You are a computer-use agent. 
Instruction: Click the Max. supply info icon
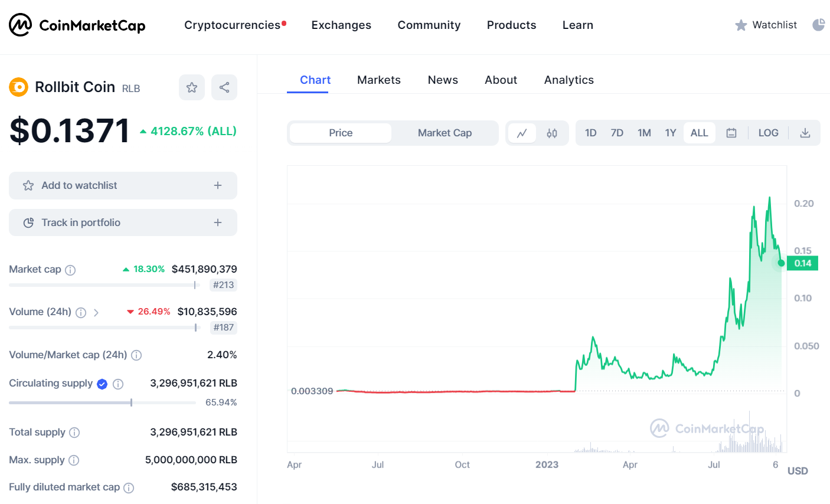[74, 460]
